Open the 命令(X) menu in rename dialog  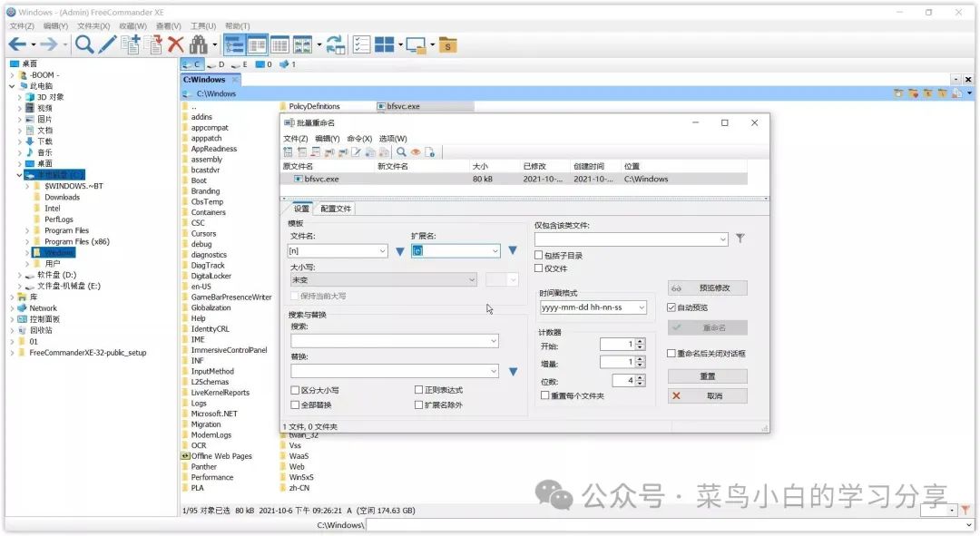point(359,139)
